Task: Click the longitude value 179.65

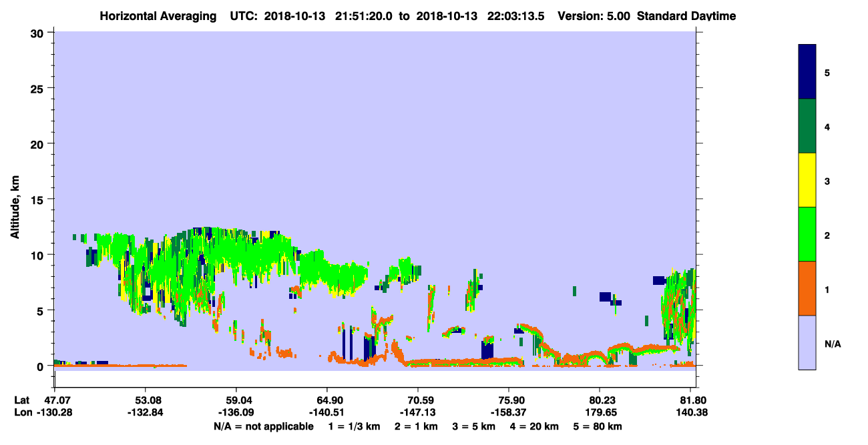Action: pos(600,412)
